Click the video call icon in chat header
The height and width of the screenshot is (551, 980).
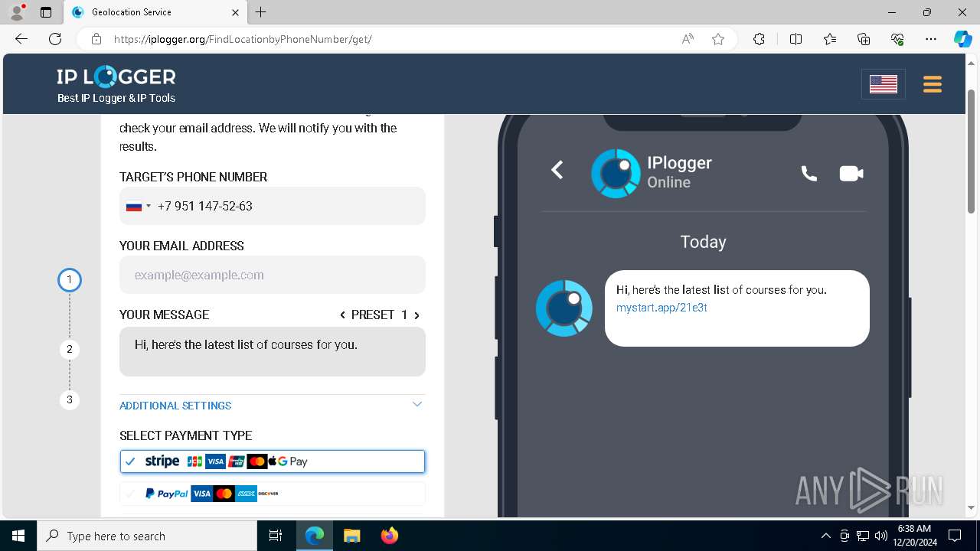coord(851,174)
